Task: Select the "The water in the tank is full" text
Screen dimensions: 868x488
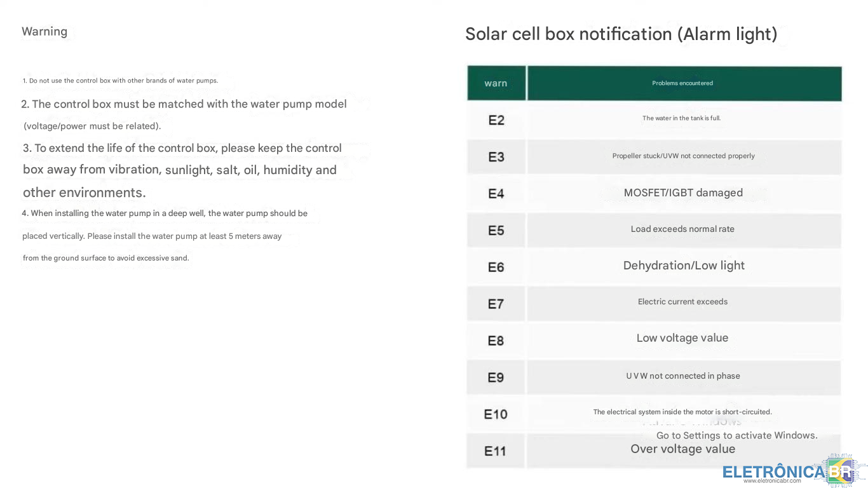Action: click(681, 118)
